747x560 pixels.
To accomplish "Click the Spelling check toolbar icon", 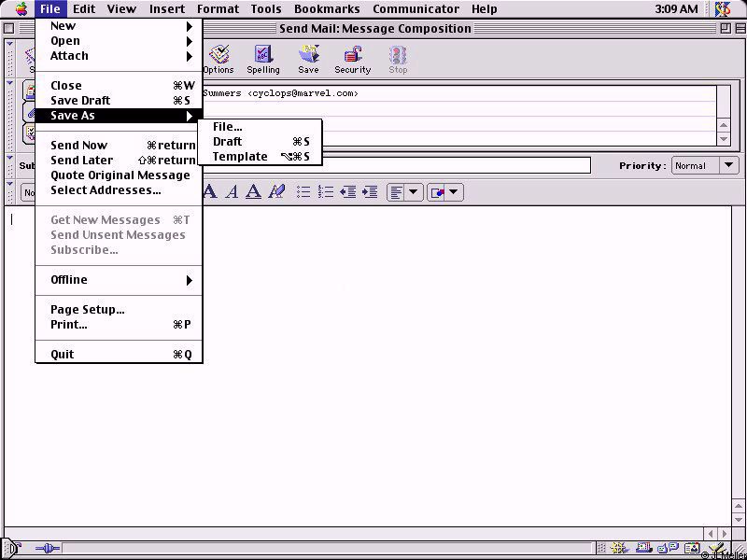I will 263,60.
